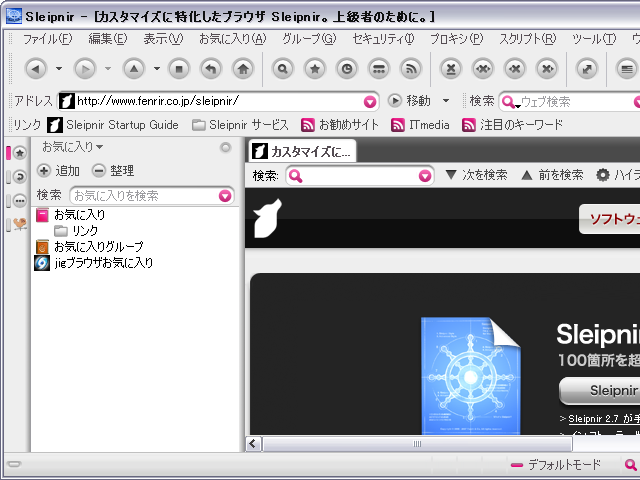
Task: Open Favorites via star toolbar icon
Action: [x=315, y=69]
